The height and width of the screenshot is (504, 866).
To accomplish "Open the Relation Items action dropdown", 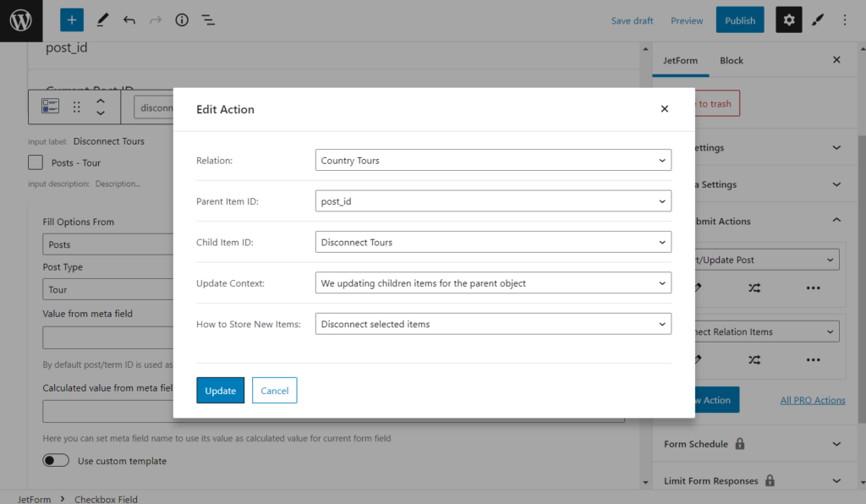I will (x=766, y=331).
